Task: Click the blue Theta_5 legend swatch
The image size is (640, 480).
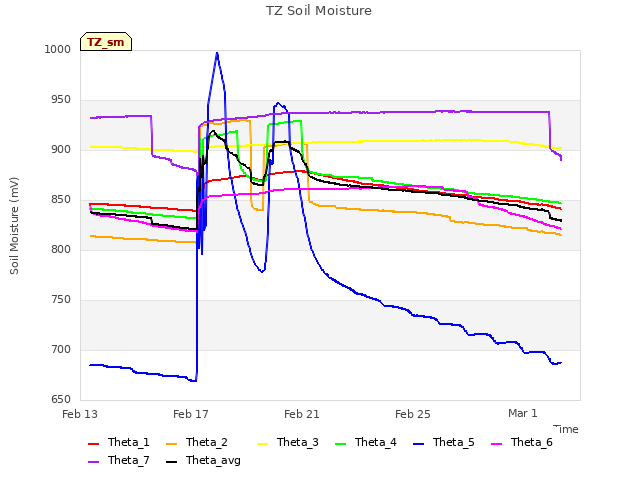Action: tap(418, 444)
